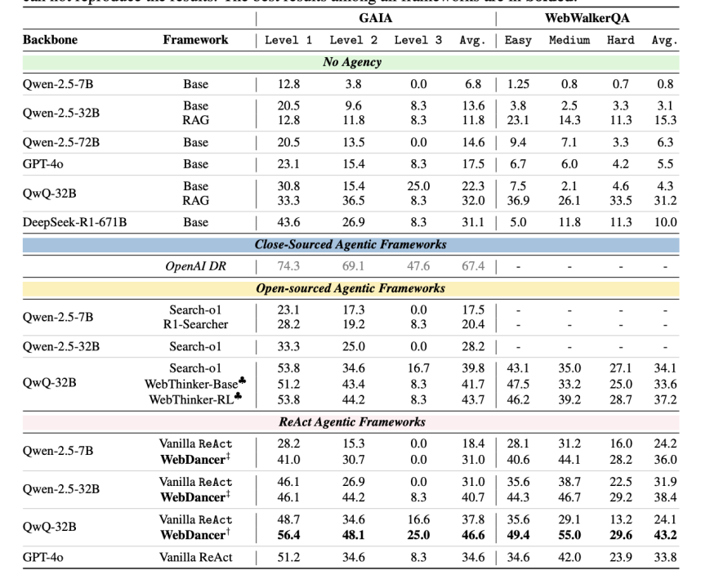Select the 14.3 Medium value

(x=569, y=120)
